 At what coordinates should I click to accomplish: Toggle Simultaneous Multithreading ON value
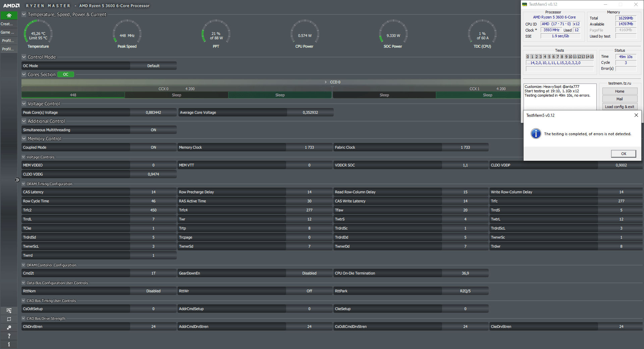pyautogui.click(x=153, y=130)
